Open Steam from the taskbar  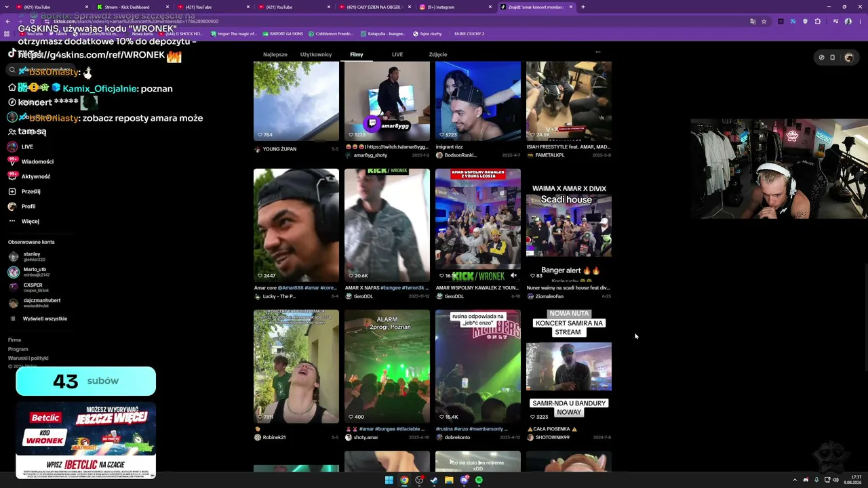point(434,480)
